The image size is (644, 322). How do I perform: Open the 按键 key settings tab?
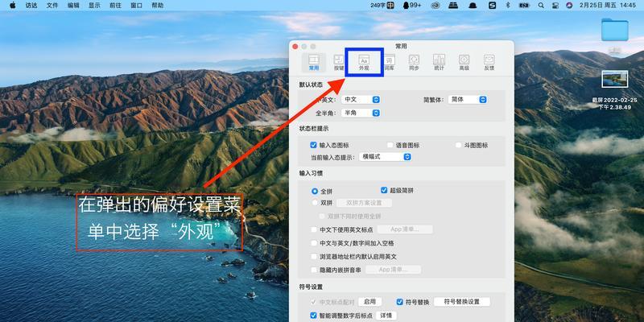(x=339, y=63)
